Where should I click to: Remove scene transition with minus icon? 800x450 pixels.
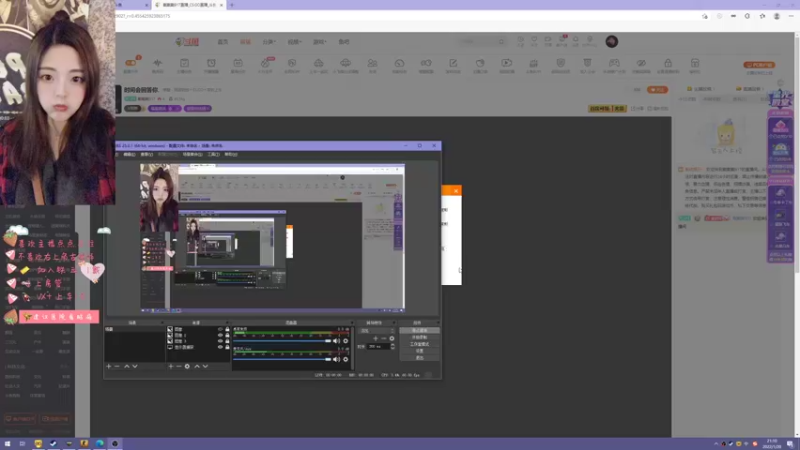(384, 338)
